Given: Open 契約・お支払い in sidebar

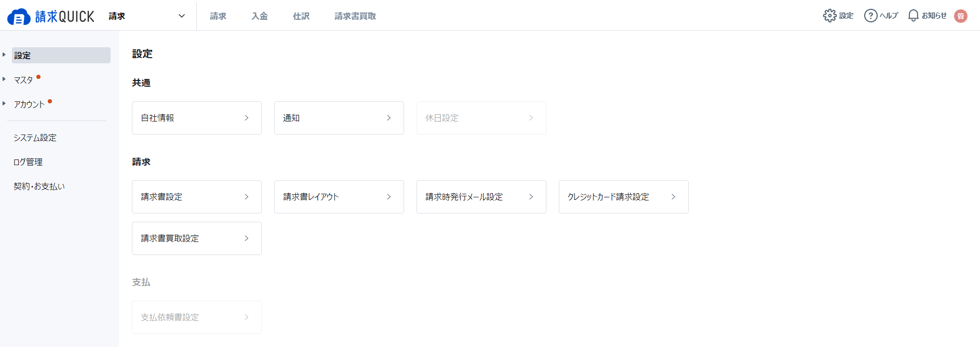Looking at the screenshot, I should 39,186.
